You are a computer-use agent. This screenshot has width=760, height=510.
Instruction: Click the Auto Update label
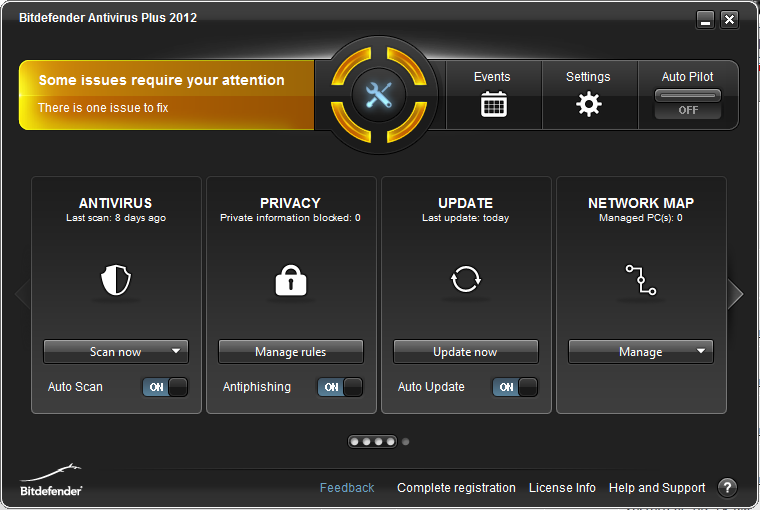tap(431, 387)
